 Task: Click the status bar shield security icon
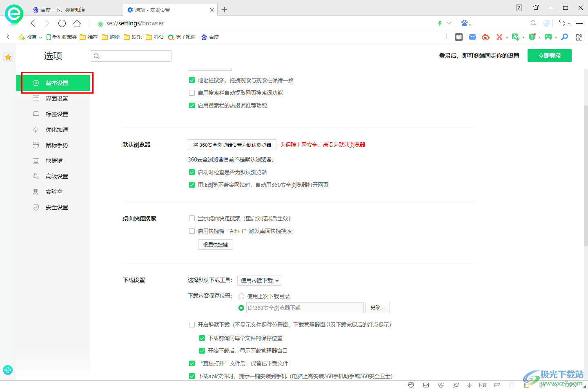click(x=411, y=385)
